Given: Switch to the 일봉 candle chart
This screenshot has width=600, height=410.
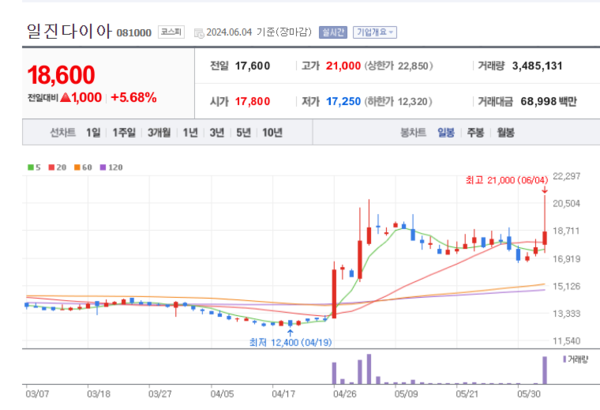Looking at the screenshot, I should click(x=446, y=132).
